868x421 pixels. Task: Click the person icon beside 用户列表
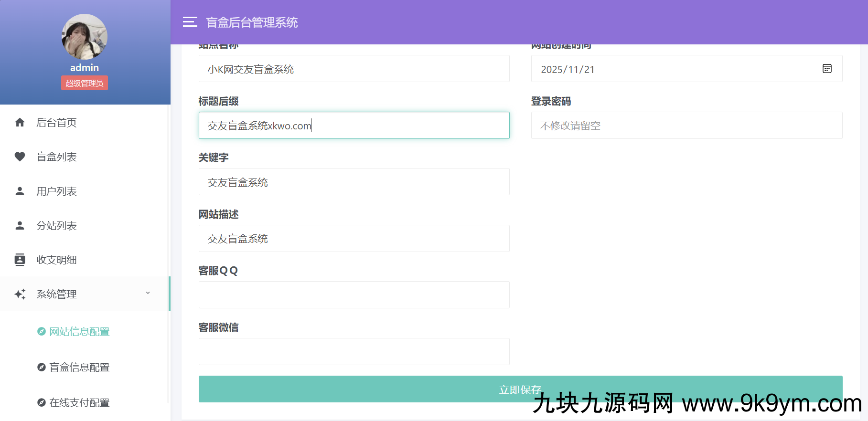[x=20, y=191]
